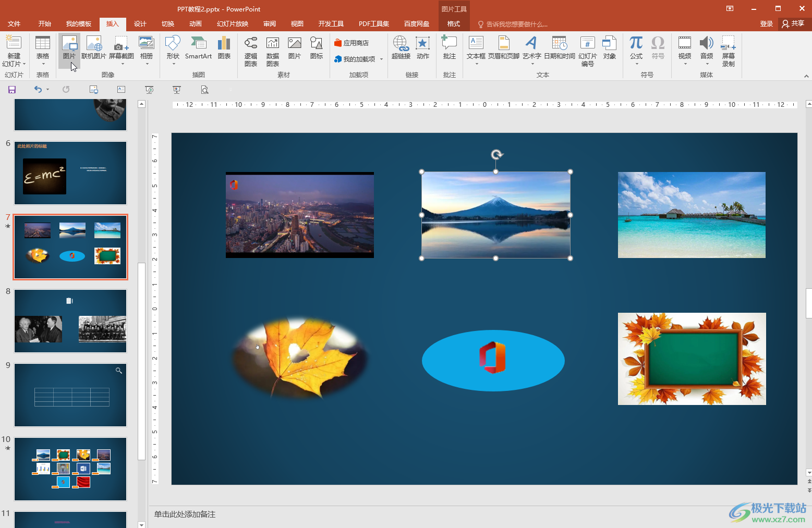Open the Transitions (切换) tab
The width and height of the screenshot is (812, 528).
pos(168,24)
